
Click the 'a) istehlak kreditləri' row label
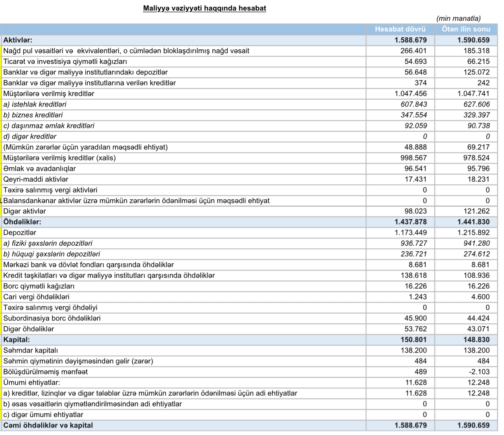click(35, 105)
